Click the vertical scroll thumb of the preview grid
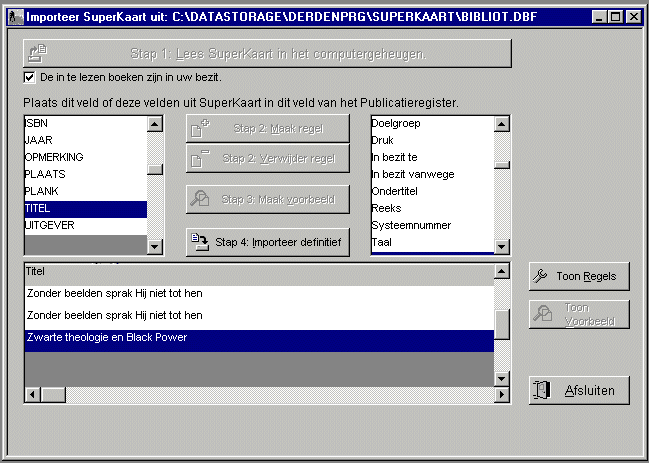 click(502, 324)
